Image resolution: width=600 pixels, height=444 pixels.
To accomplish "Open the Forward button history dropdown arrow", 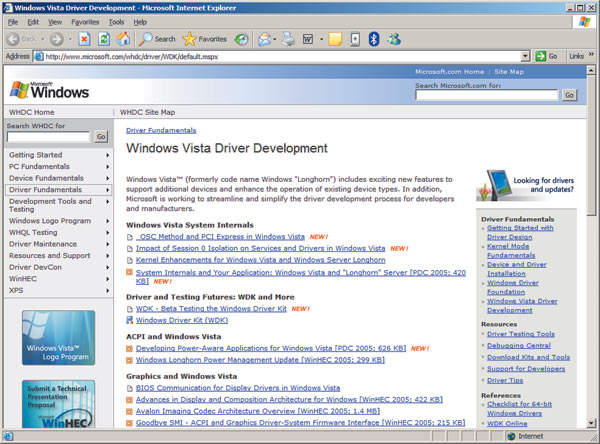I will [70, 39].
